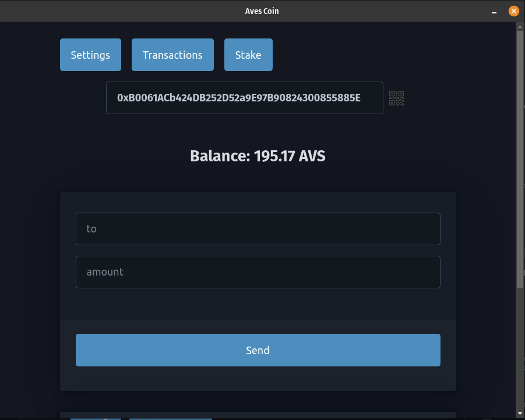Click the Aves Coin title bar
This screenshot has height=420, width=525.
tap(262, 11)
